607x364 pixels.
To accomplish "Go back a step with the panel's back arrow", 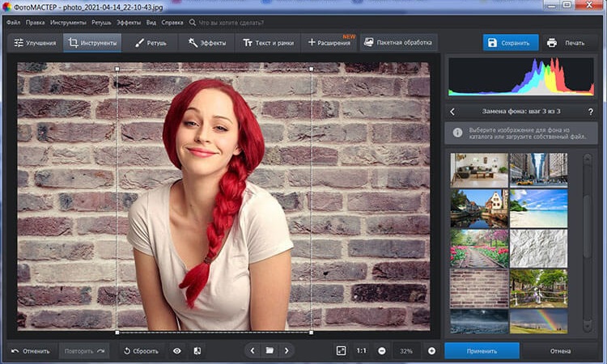I will 452,111.
